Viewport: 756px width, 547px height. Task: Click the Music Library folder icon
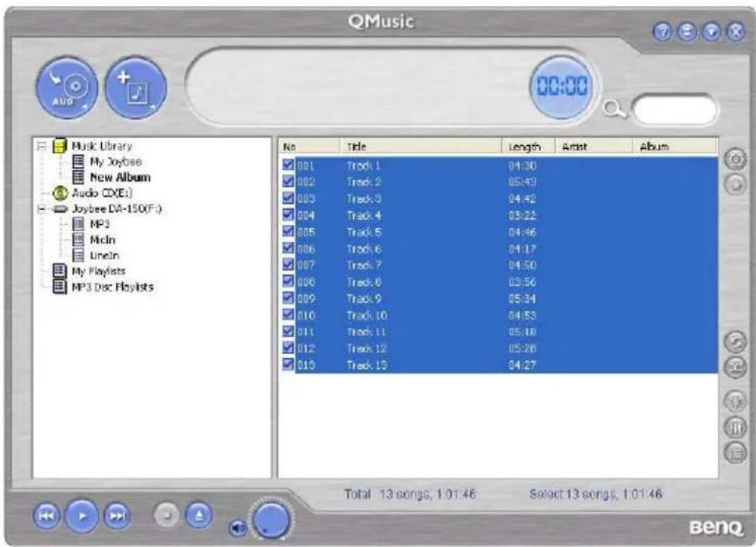[59, 146]
